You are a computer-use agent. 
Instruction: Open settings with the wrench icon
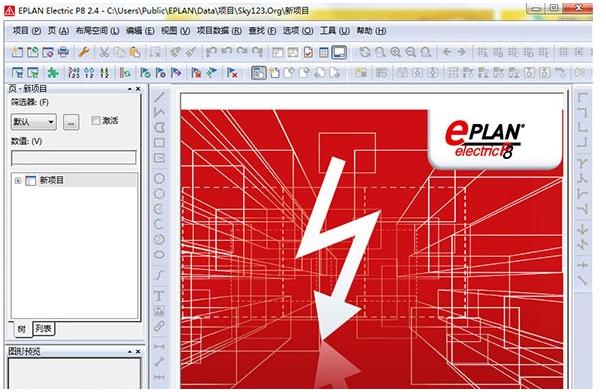click(84, 52)
